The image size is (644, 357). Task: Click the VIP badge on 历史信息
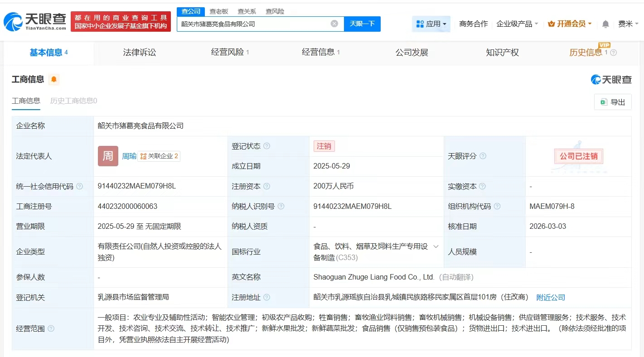click(x=605, y=46)
